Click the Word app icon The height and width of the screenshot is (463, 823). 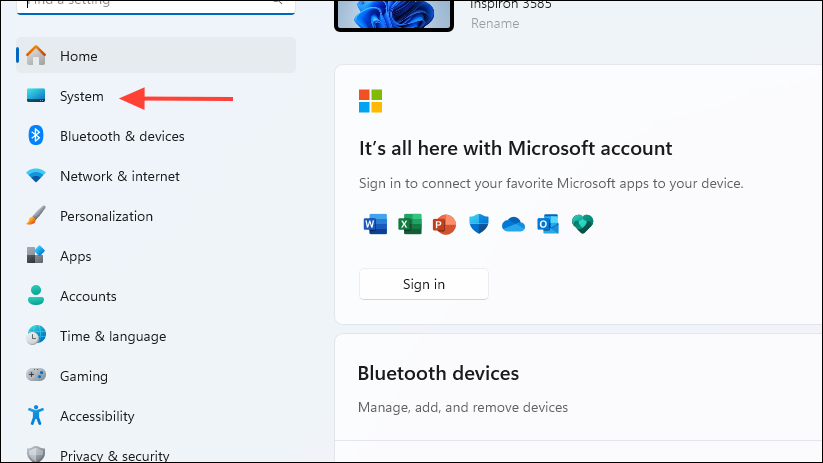(x=375, y=224)
